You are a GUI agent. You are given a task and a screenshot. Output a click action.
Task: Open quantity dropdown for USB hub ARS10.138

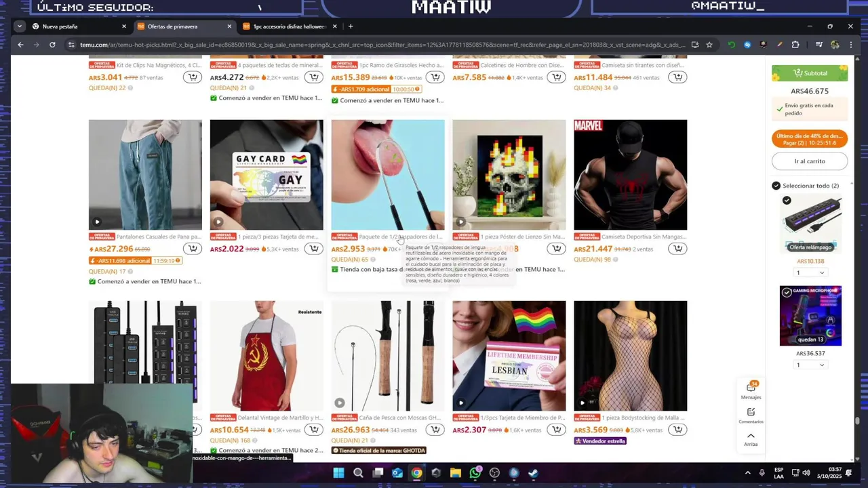(810, 272)
